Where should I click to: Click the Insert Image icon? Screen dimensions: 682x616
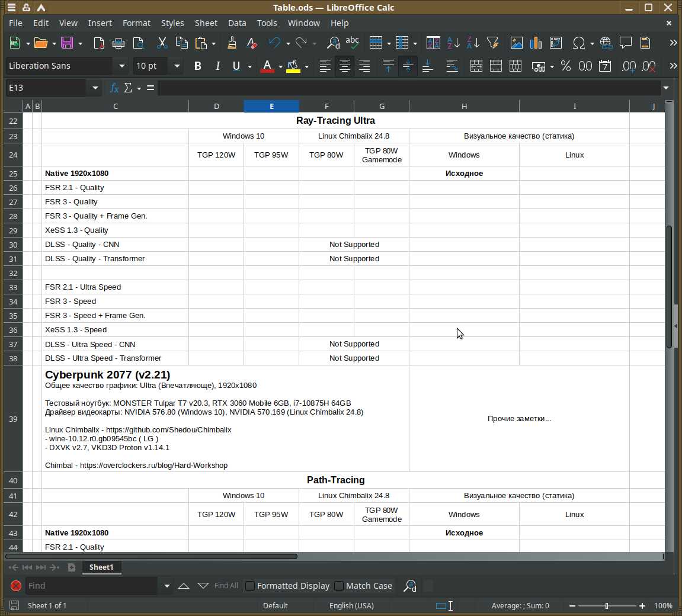point(517,43)
